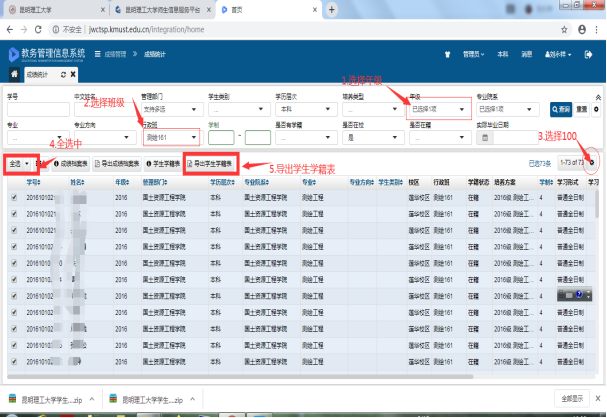Click the 成绩管理 breadcrumb

pos(115,55)
